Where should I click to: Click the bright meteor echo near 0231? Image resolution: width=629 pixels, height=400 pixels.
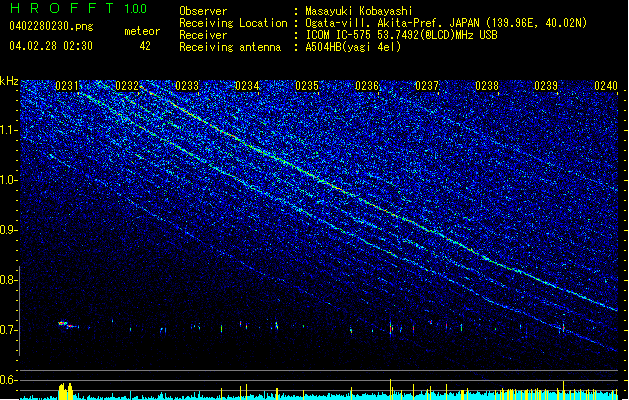66,325
